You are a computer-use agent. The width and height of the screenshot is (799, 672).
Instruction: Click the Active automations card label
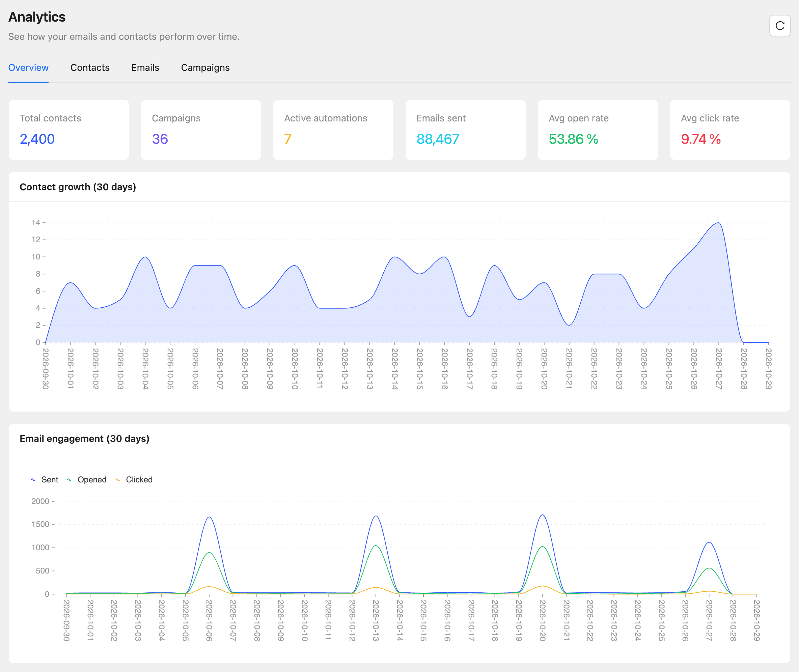pyautogui.click(x=326, y=118)
